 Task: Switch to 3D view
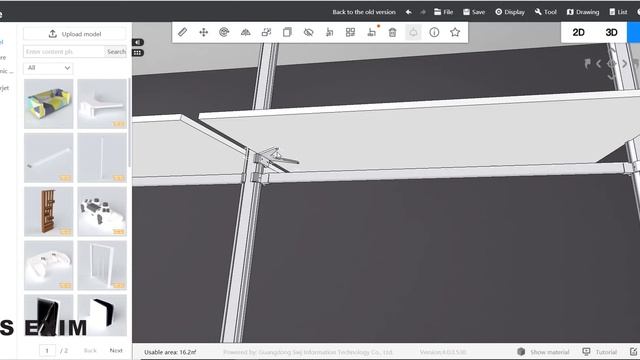(611, 32)
